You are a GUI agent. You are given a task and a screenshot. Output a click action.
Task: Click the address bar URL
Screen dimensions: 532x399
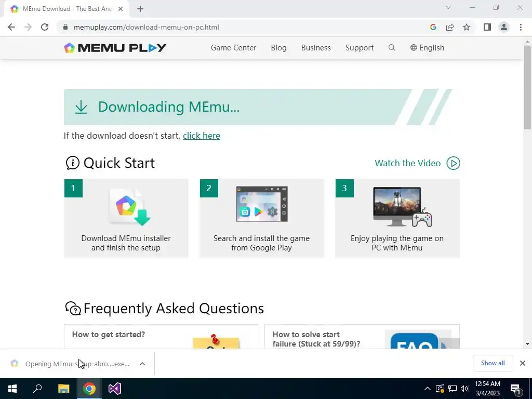tap(146, 27)
